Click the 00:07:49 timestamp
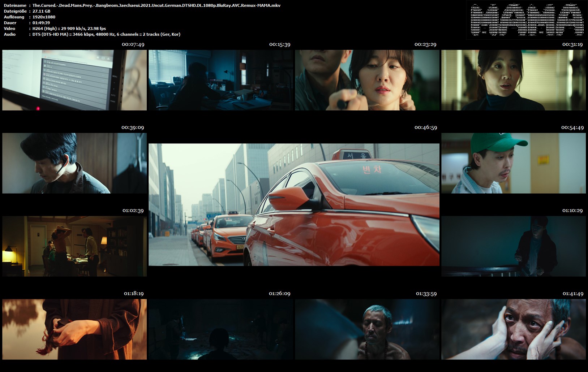This screenshot has width=588, height=372. point(133,44)
